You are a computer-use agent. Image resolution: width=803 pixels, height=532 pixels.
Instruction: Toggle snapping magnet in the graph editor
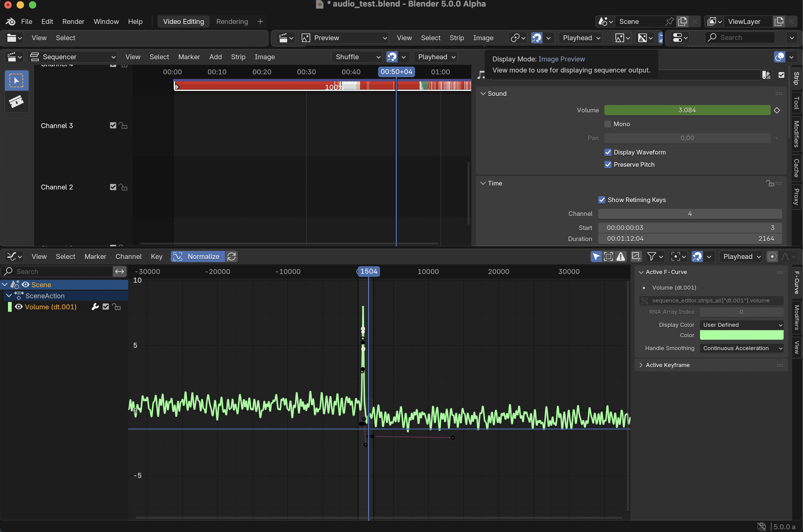point(697,256)
